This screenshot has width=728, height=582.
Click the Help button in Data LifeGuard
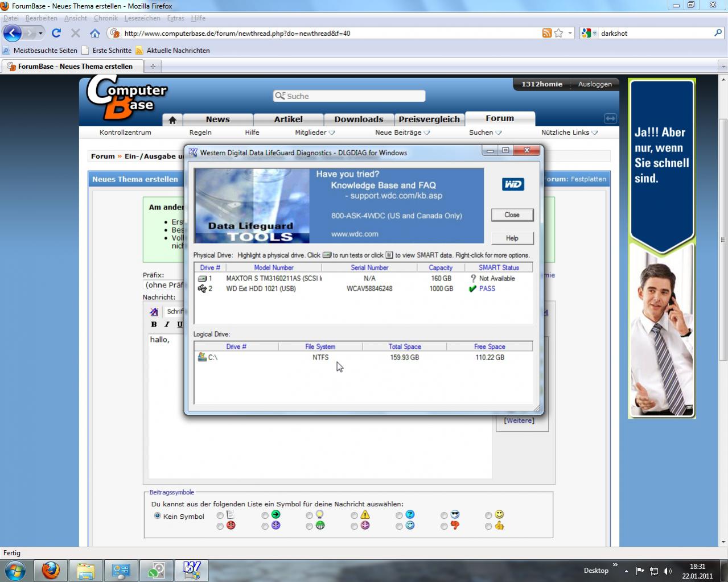[512, 238]
